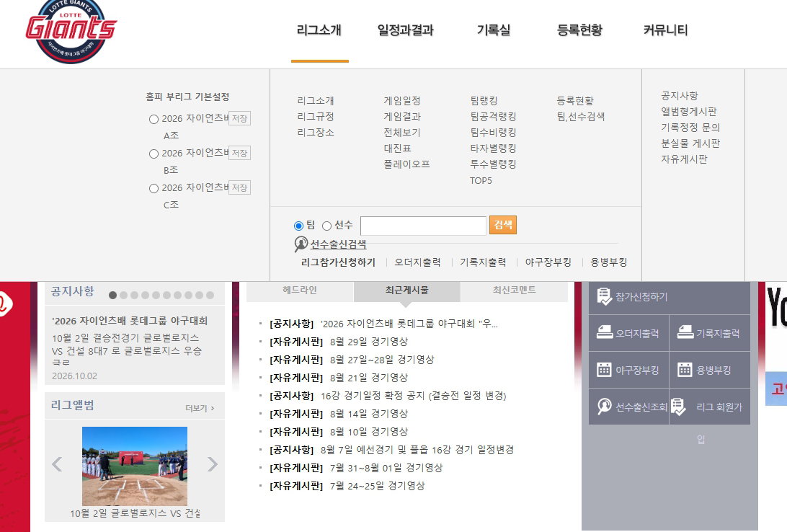Select the 2026 자이언츠배 B조 radio button
Image resolution: width=787 pixels, height=532 pixels.
[x=154, y=154]
